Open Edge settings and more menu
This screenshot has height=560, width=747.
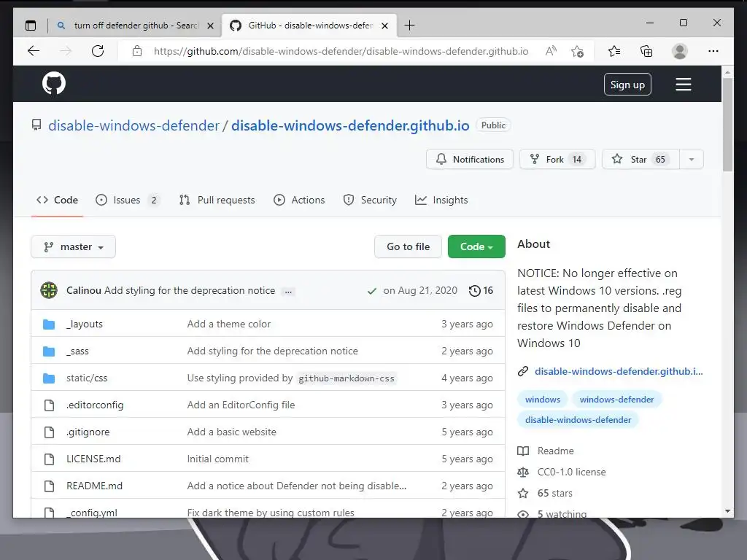(713, 51)
